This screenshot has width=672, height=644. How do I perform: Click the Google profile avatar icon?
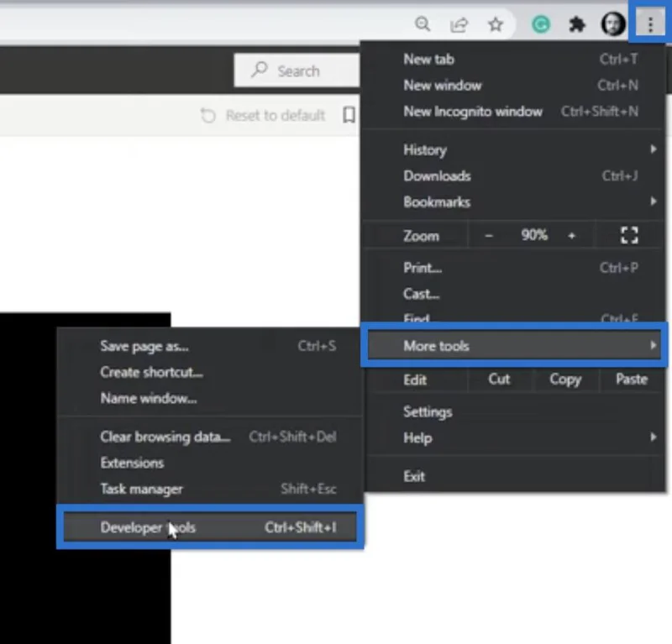613,24
